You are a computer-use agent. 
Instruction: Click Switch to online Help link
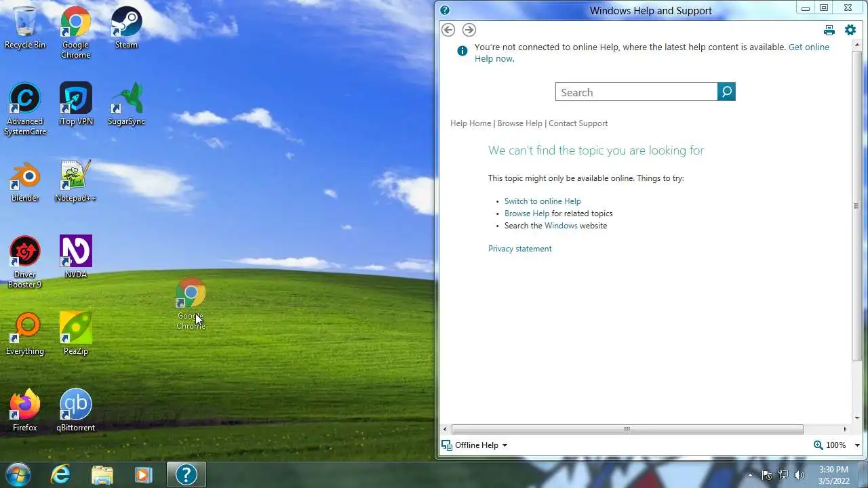[542, 201]
